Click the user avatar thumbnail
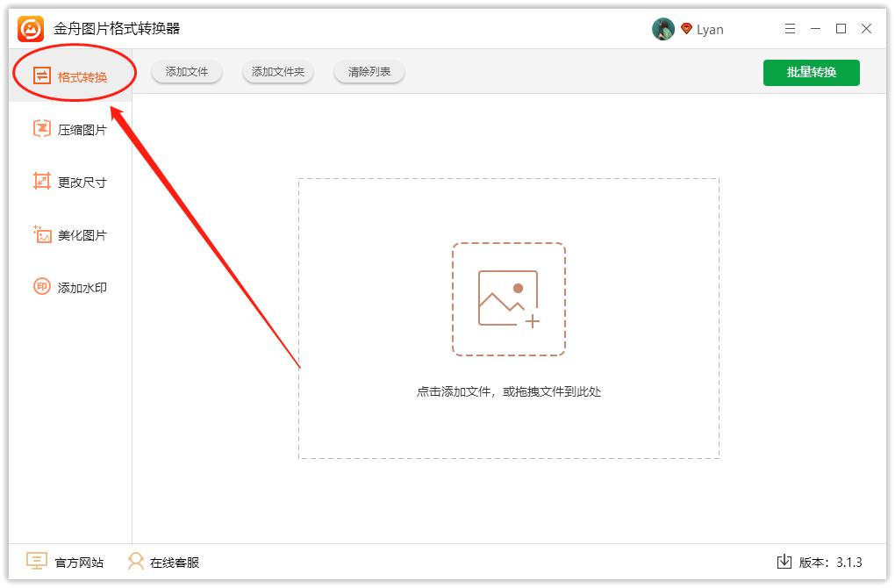This screenshot has width=895, height=588. (x=662, y=27)
